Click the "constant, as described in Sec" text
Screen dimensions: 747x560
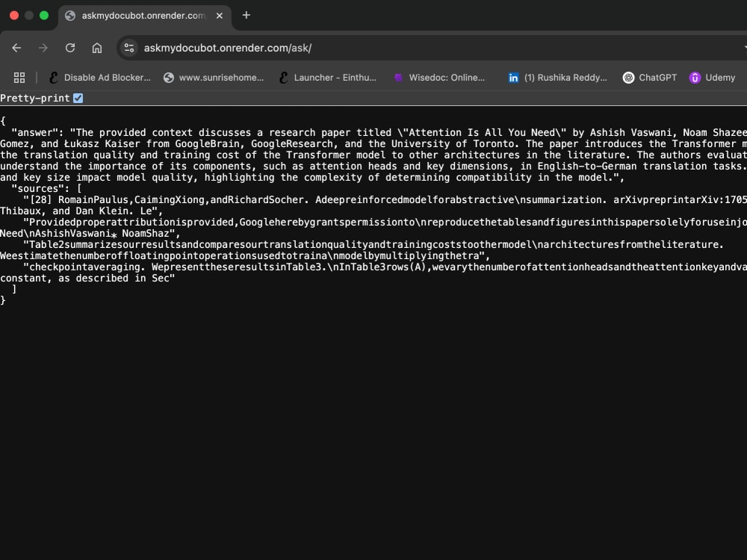tap(87, 278)
